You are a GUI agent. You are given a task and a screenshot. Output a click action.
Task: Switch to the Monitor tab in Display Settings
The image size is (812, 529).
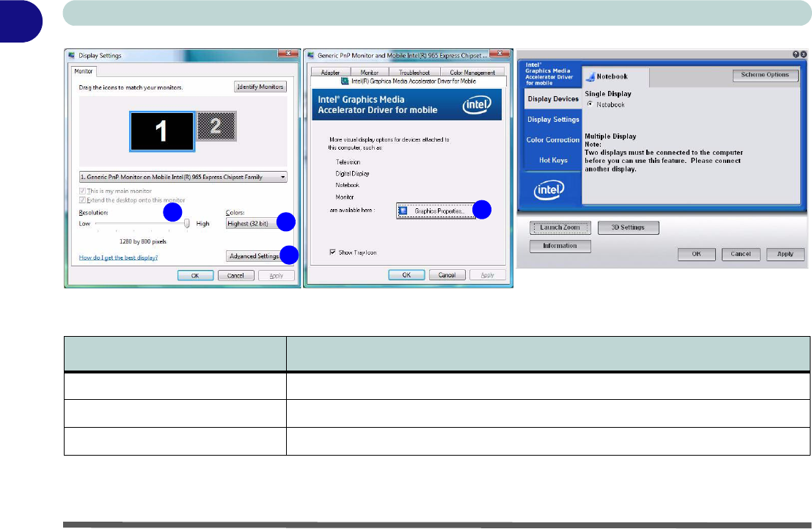tap(83, 71)
